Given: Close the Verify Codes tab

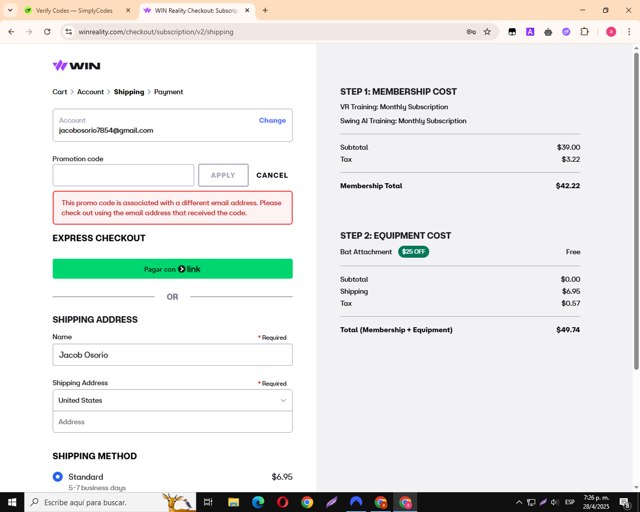Looking at the screenshot, I should point(128,11).
